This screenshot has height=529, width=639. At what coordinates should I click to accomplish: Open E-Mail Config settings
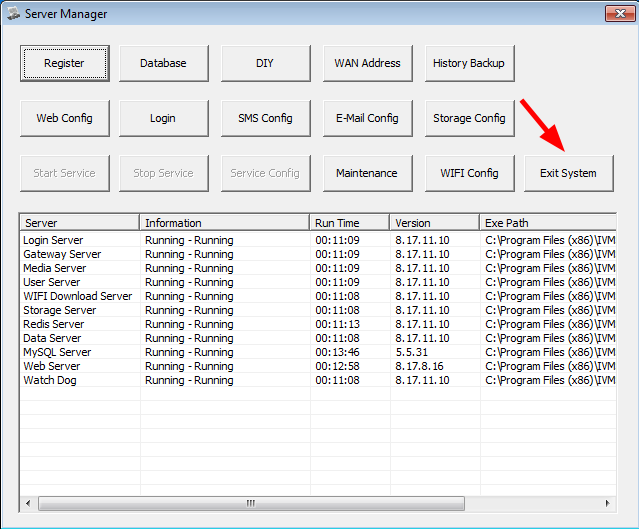pyautogui.click(x=367, y=118)
